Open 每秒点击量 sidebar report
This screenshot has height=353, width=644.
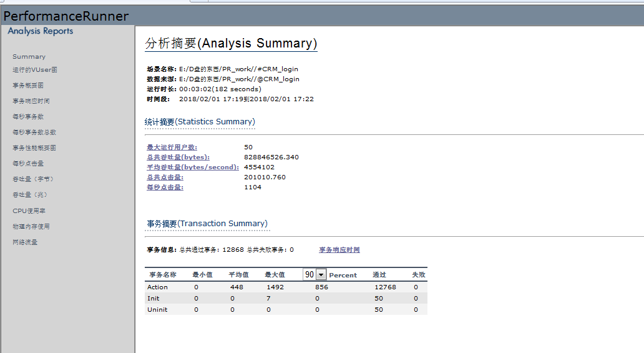click(28, 164)
